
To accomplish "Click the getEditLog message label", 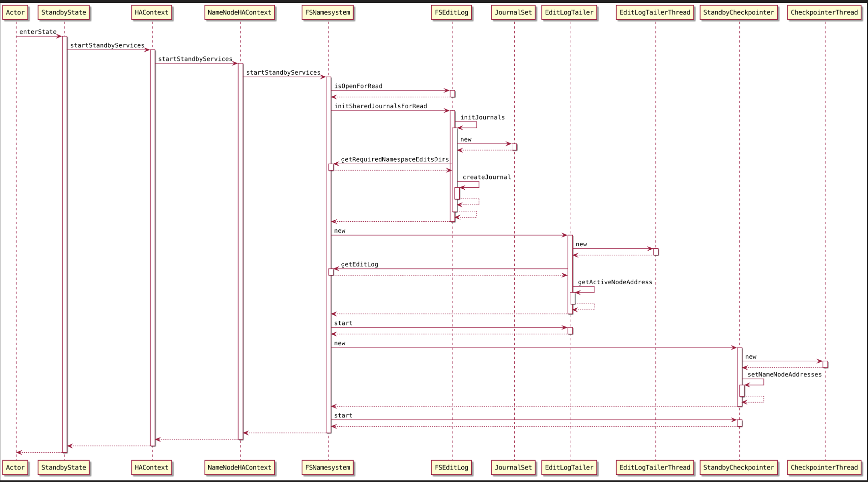I will click(359, 265).
